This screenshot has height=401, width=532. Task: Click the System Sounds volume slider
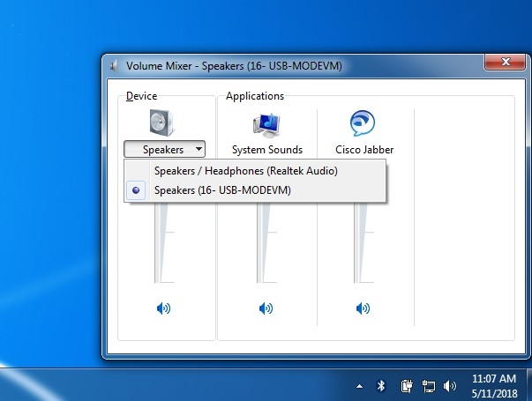tap(266, 242)
